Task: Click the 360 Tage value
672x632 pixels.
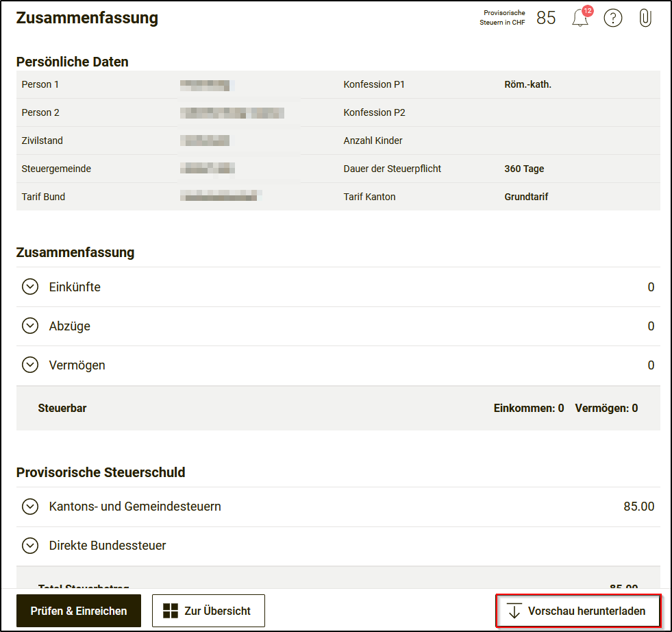Action: (x=524, y=169)
